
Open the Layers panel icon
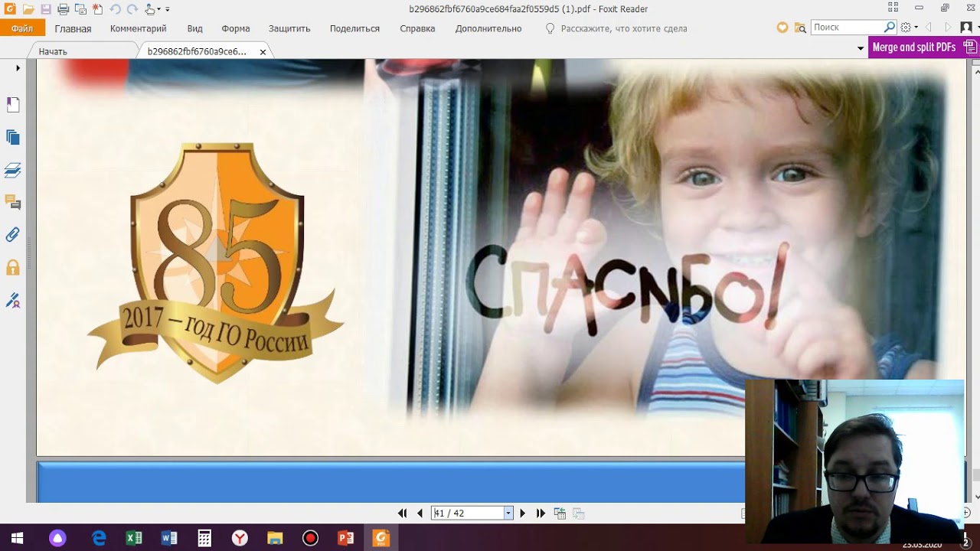point(12,170)
